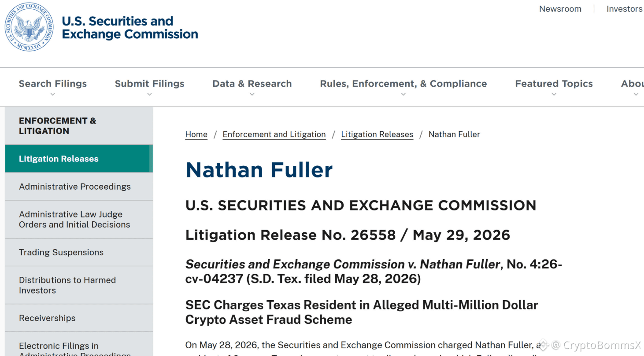Open Administrative Law Judge Orders section
This screenshot has width=644, height=356.
[79, 219]
